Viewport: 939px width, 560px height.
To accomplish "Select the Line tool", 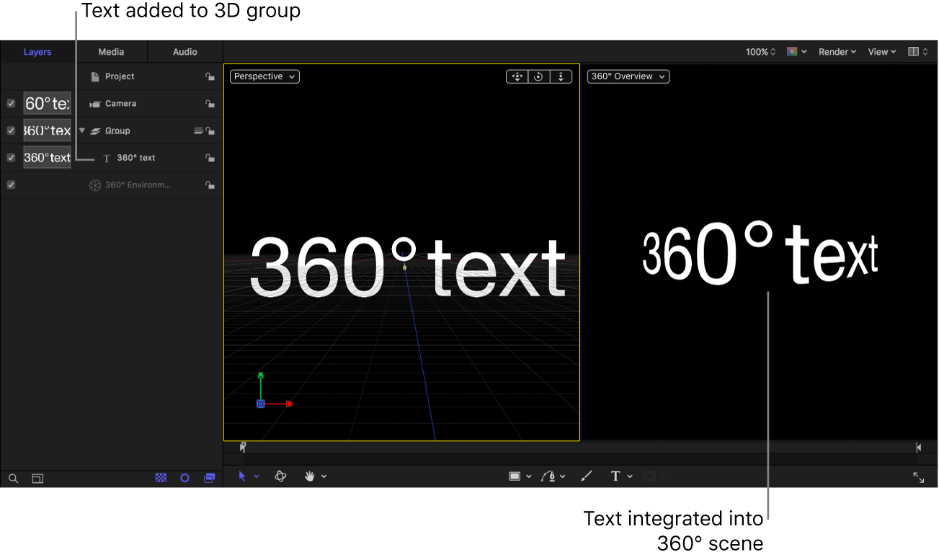I will tap(586, 476).
